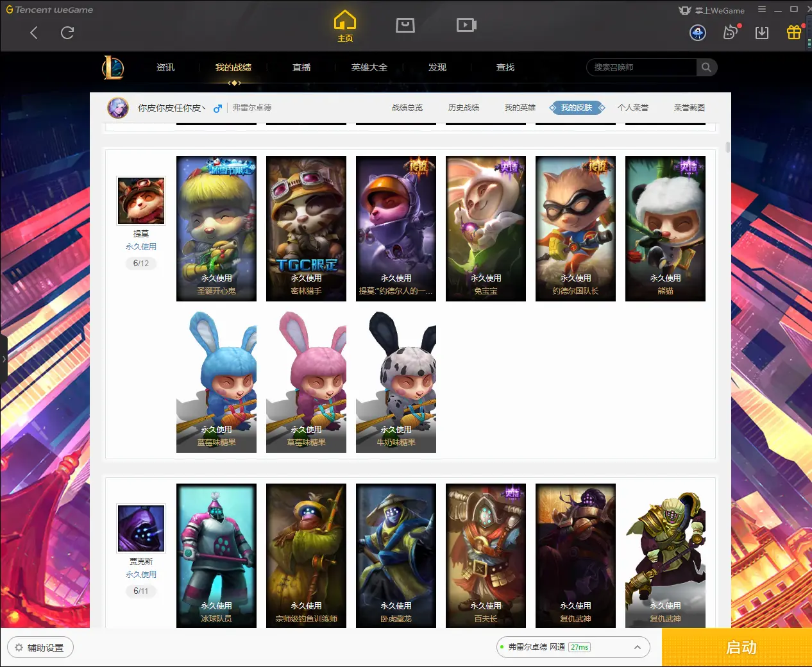
Task: Open the 历史战绩 sub-tab
Action: 464,108
